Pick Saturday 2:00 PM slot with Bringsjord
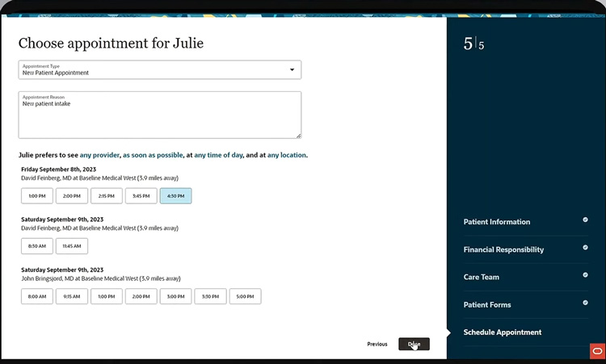This screenshot has height=364, width=606. coord(141,296)
